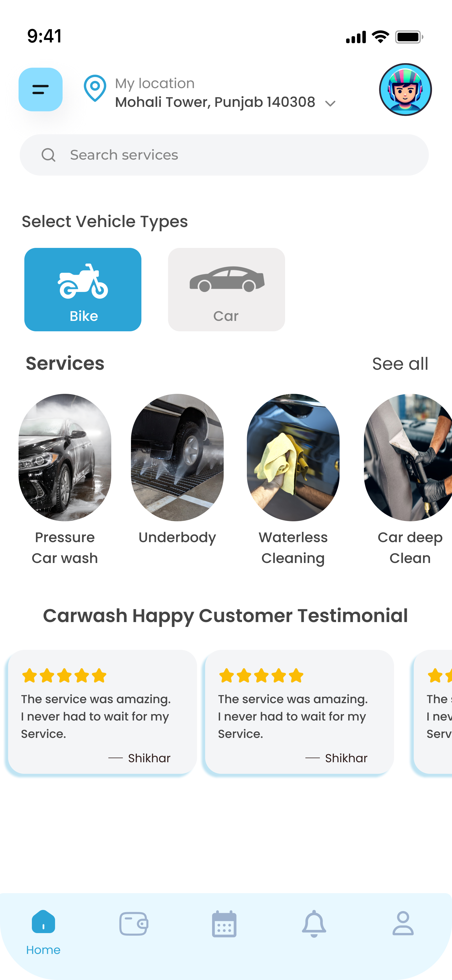Viewport: 452px width, 980px height.
Task: Open the notifications bell icon
Action: click(x=314, y=923)
